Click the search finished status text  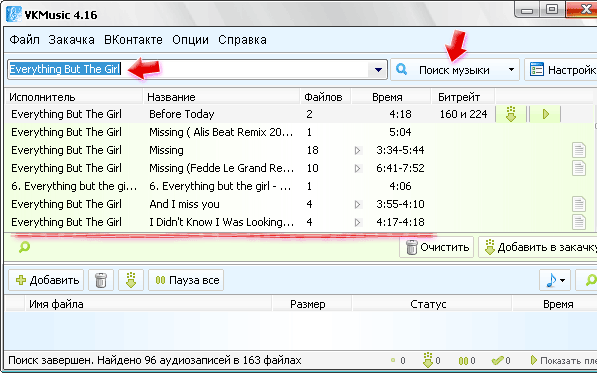[155, 360]
